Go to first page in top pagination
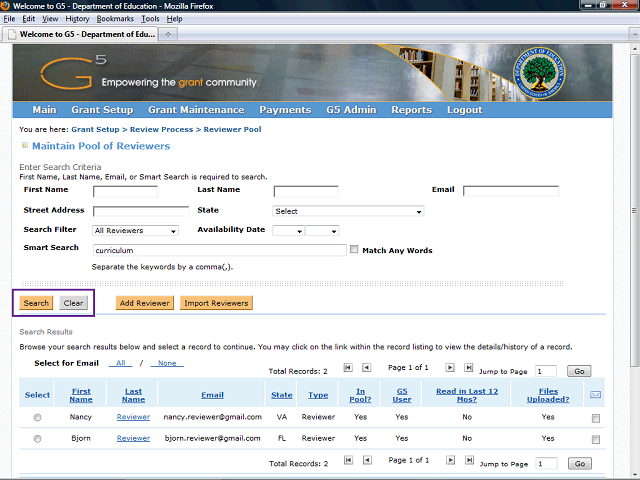 tap(348, 368)
